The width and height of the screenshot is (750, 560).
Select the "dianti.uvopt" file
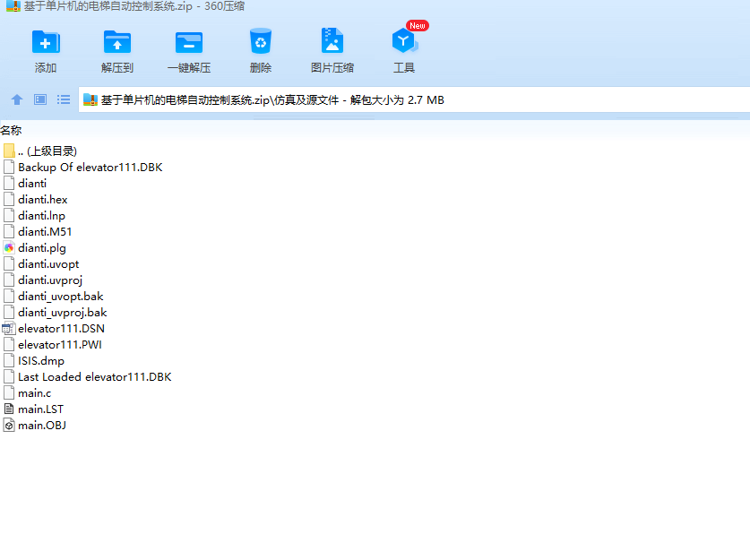pos(48,264)
